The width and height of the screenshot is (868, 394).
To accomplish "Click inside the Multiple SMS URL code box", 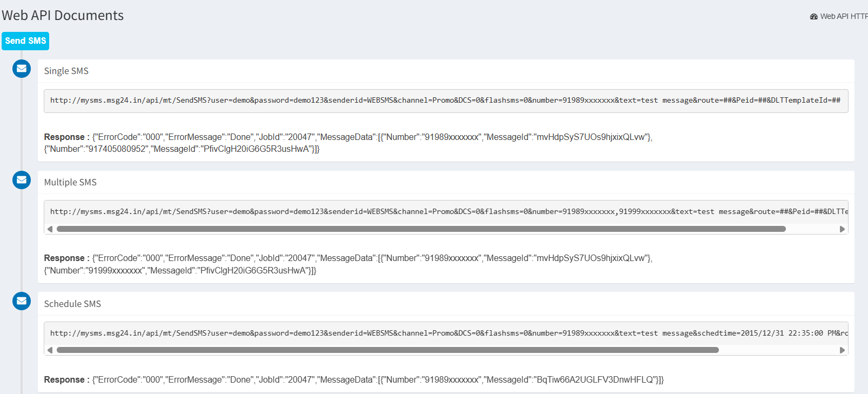I will click(x=445, y=212).
